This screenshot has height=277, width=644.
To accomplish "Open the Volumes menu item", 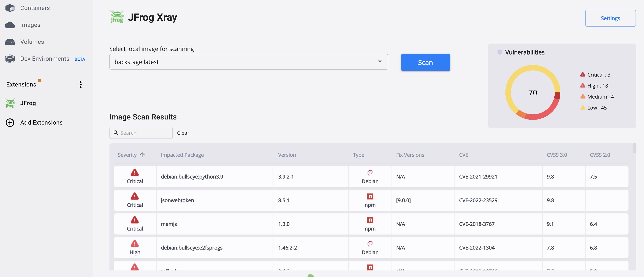I will 32,42.
